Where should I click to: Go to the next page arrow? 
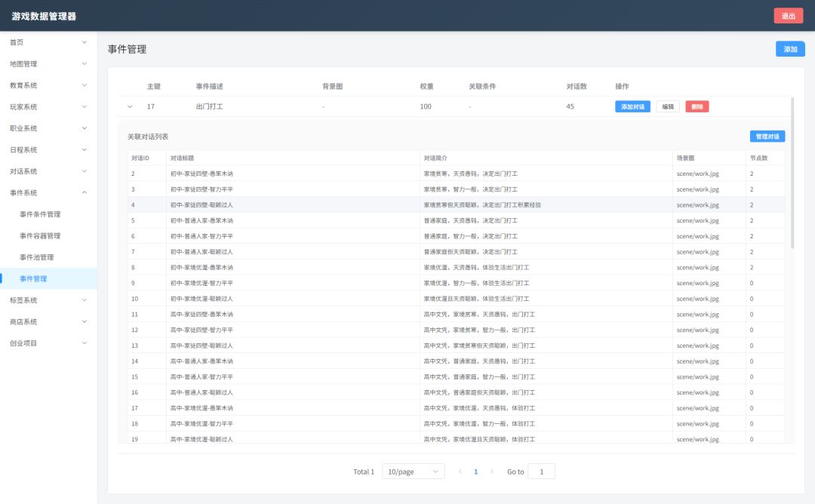(x=492, y=472)
